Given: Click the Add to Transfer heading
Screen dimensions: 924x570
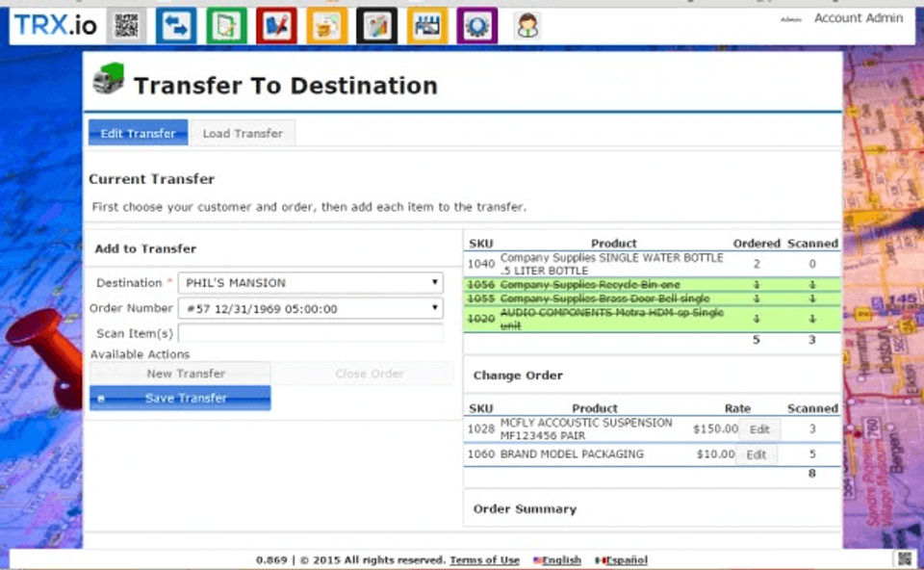Looking at the screenshot, I should click(x=145, y=248).
